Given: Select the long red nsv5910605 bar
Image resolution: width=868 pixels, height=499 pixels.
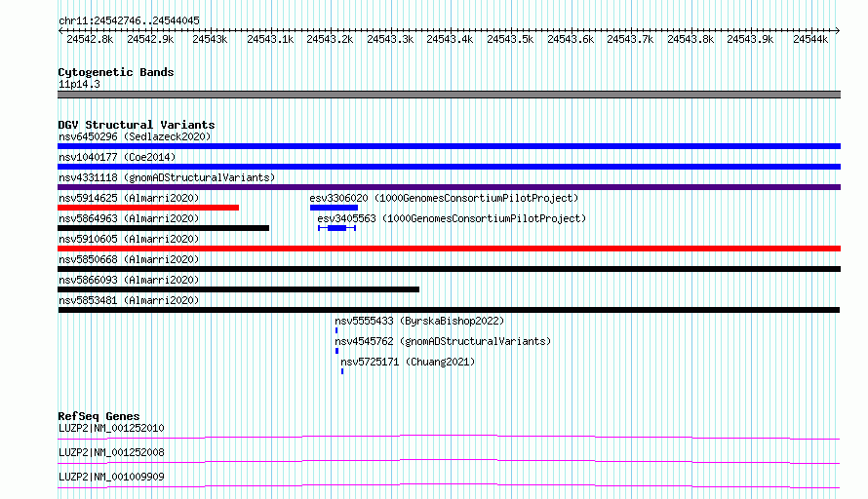Looking at the screenshot, I should (449, 249).
